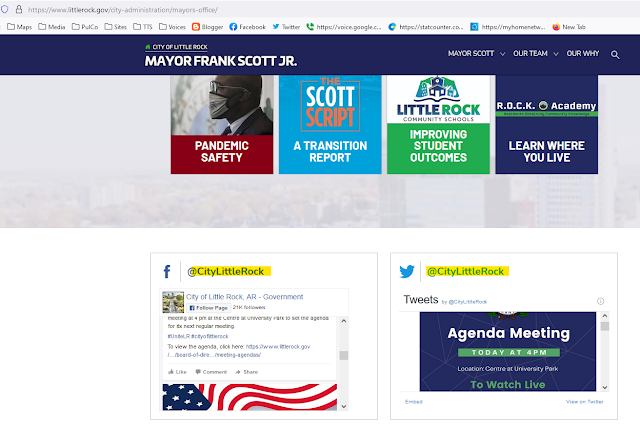Open the PulCo bookmark folder
Viewport: 640px width, 428px height.
click(85, 27)
